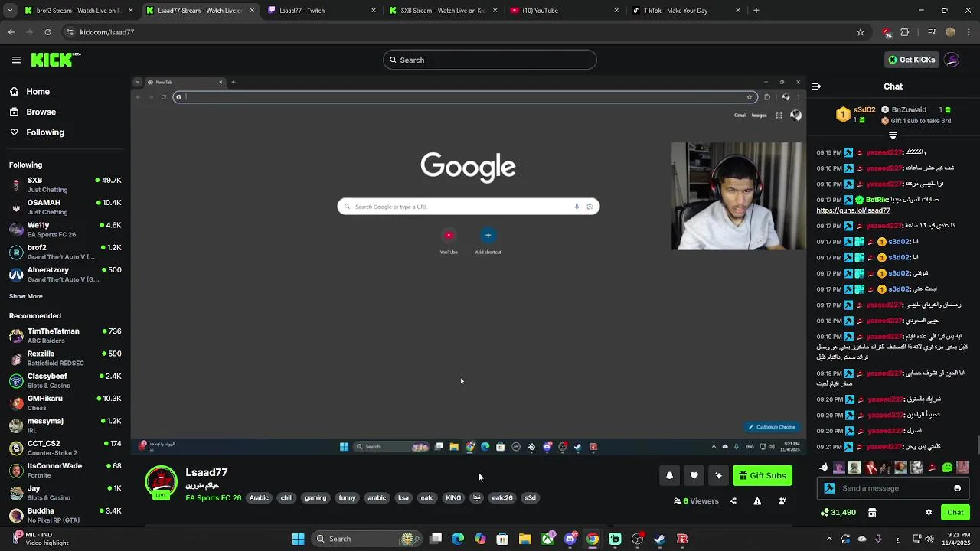Viewport: 980px width, 551px height.
Task: Click the Arabic tag
Action: tap(259, 498)
